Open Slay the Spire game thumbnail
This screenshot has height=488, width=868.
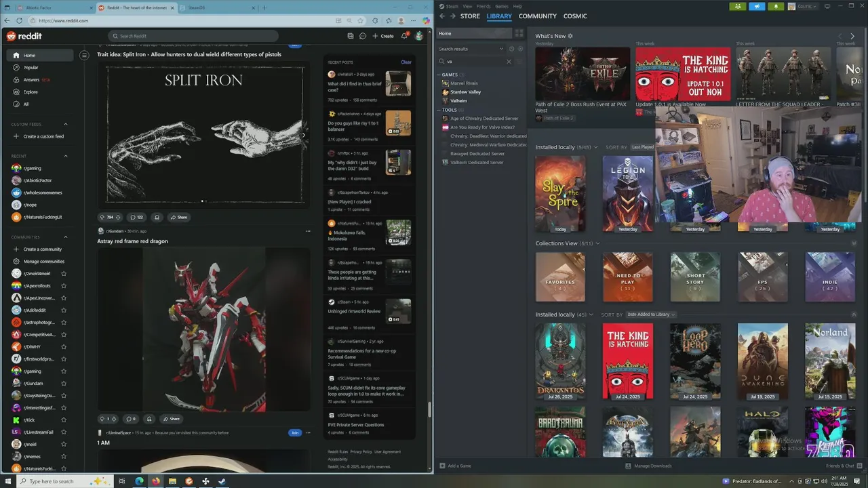click(x=560, y=194)
